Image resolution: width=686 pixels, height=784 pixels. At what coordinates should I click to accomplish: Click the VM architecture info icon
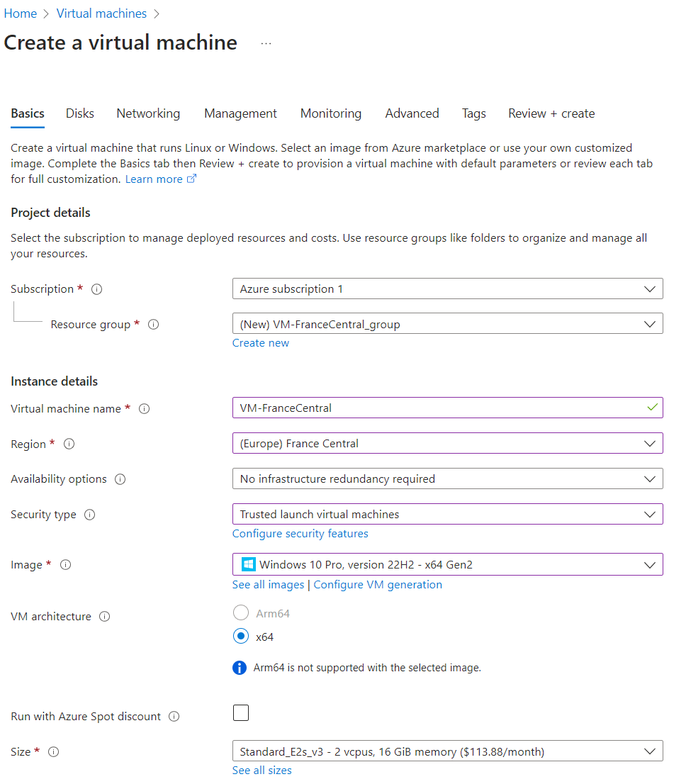[x=105, y=617]
